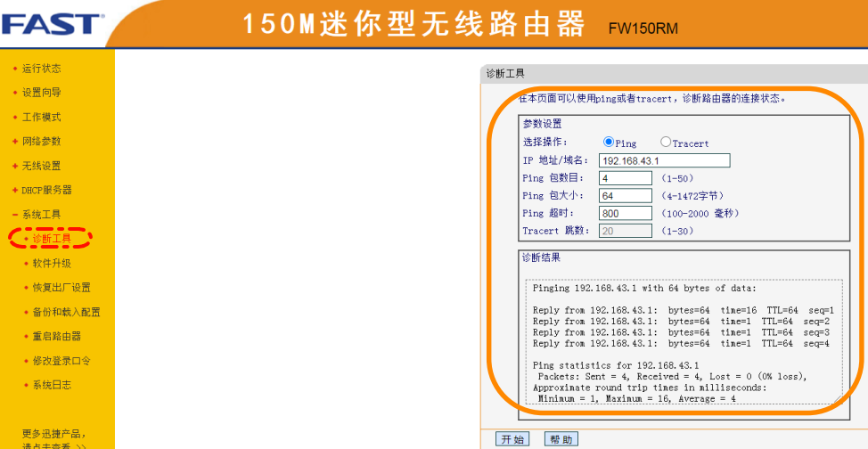Open 软件升级 submenu item
This screenshot has height=449, width=868.
click(52, 264)
